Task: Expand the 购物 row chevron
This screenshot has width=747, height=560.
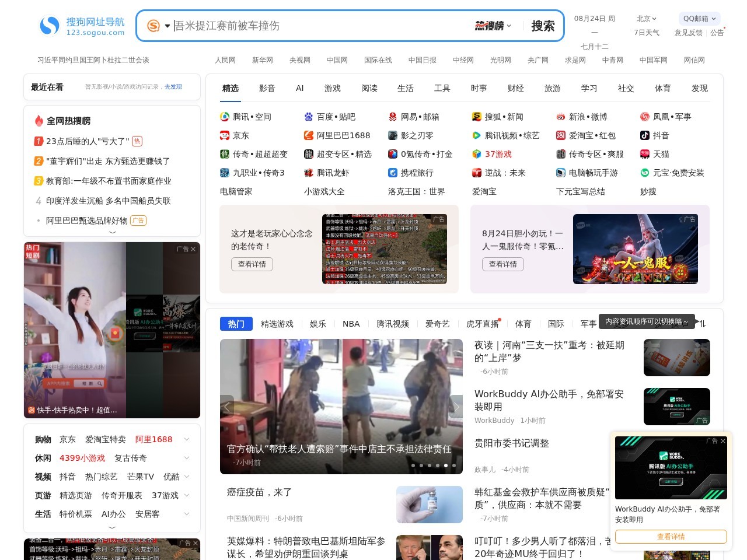Action: (x=187, y=439)
